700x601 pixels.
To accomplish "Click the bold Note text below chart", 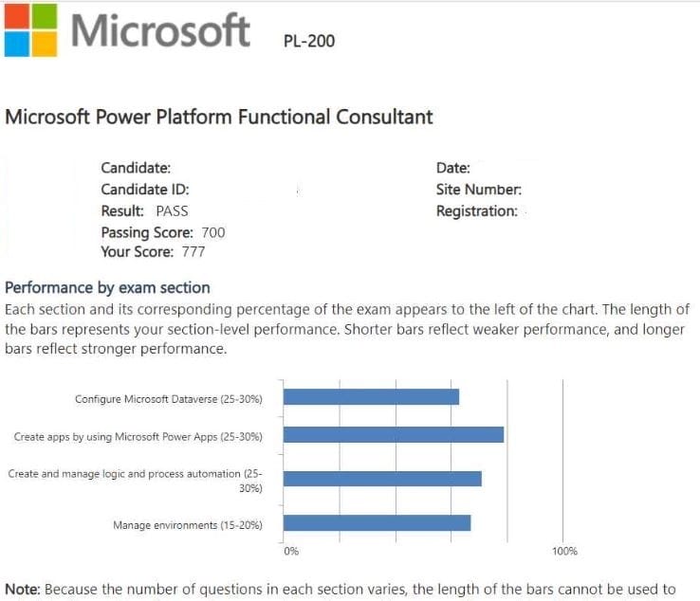I will click(23, 590).
